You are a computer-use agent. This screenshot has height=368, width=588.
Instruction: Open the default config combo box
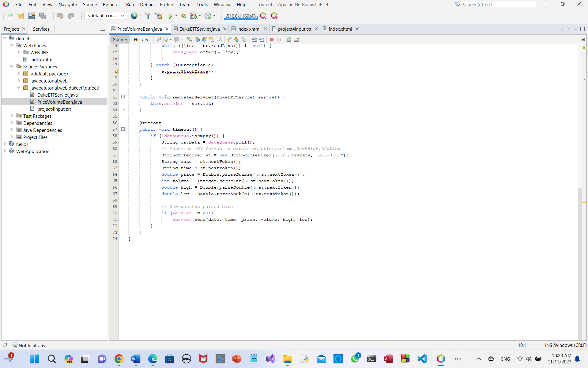[106, 16]
